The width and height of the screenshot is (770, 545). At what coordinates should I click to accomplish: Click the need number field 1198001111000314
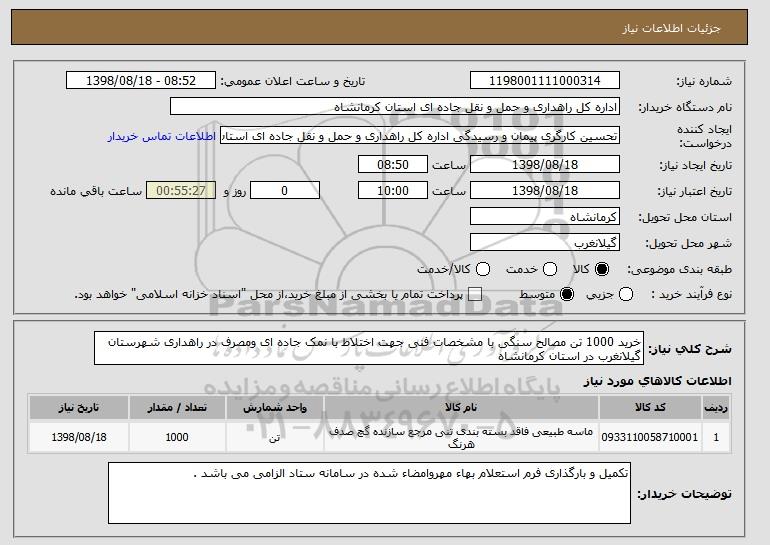[545, 81]
